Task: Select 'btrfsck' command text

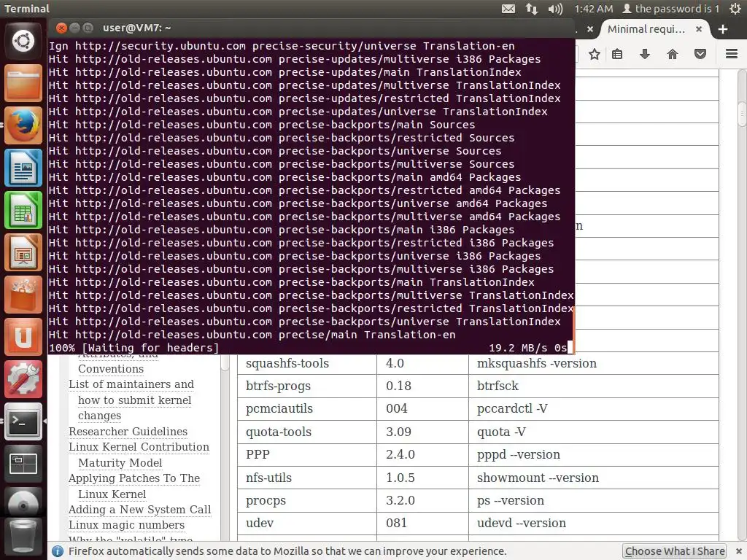Action: [498, 386]
